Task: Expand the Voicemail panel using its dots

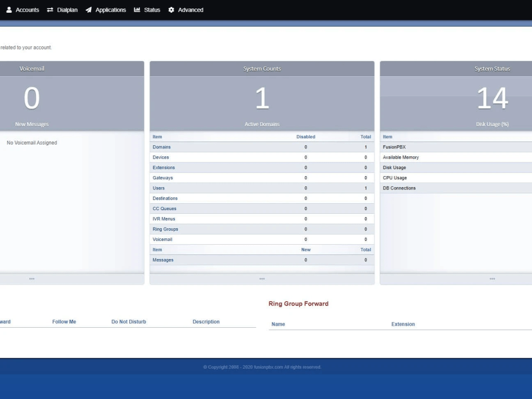Action: 32,279
